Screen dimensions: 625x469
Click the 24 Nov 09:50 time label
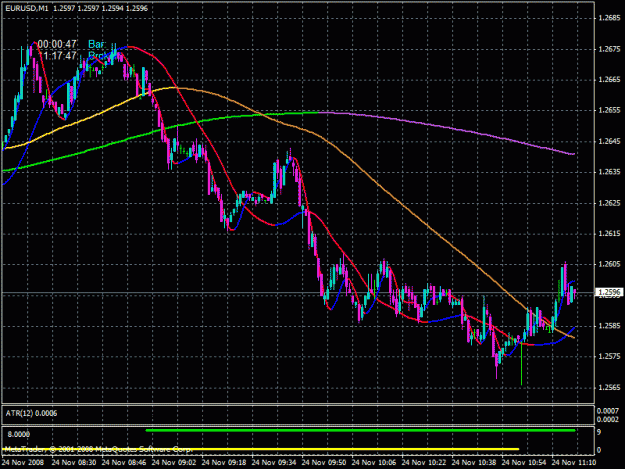(x=324, y=463)
